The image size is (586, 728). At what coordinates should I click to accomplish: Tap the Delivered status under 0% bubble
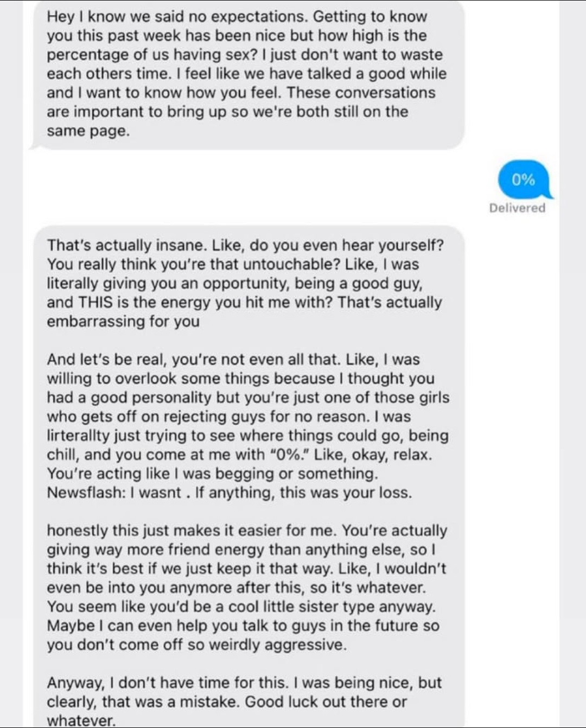[517, 208]
